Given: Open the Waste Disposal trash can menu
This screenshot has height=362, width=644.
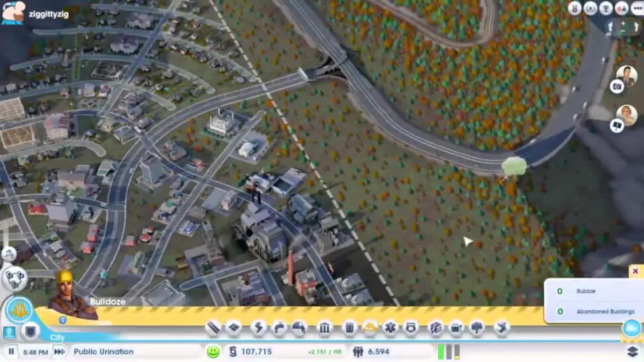Looking at the screenshot, I should tap(349, 328).
